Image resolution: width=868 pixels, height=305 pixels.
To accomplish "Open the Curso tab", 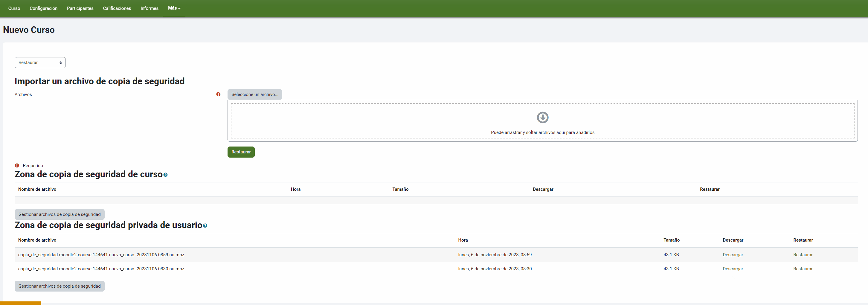I will (x=14, y=8).
